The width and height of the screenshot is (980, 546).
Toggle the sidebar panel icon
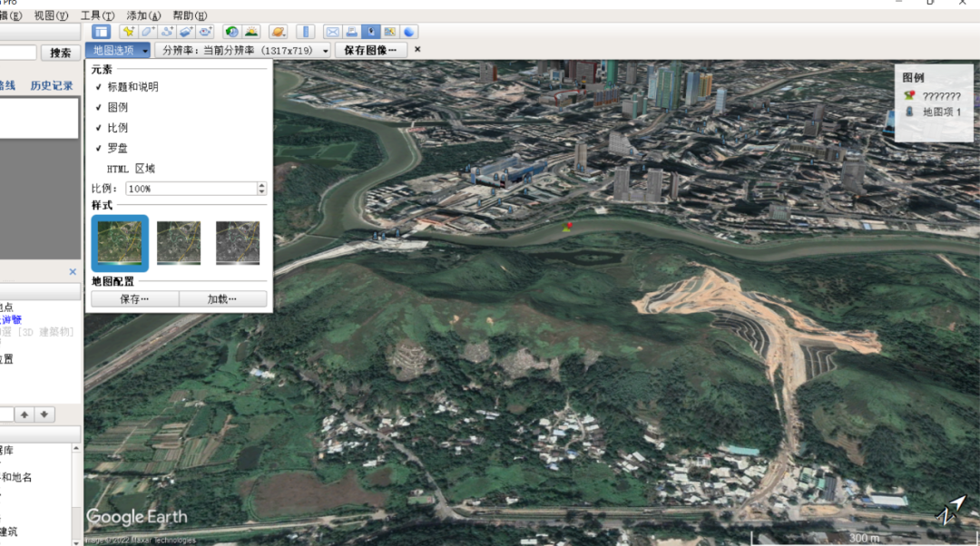101,32
